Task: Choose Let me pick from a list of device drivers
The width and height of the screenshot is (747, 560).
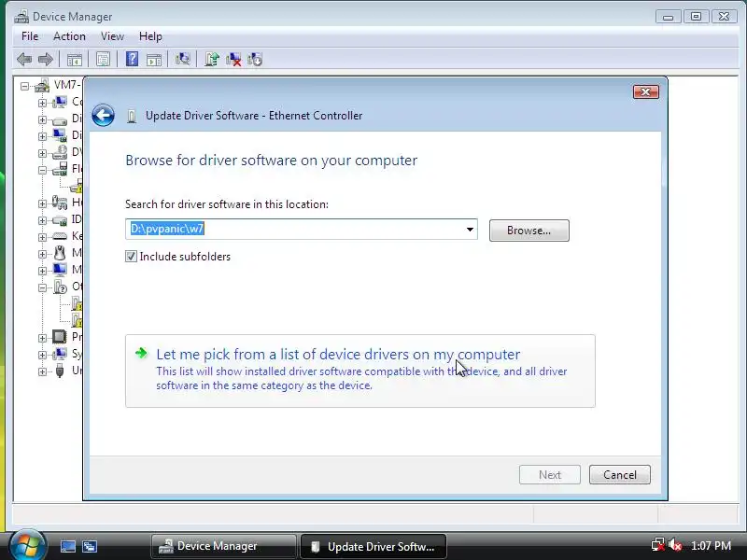Action: pos(360,371)
